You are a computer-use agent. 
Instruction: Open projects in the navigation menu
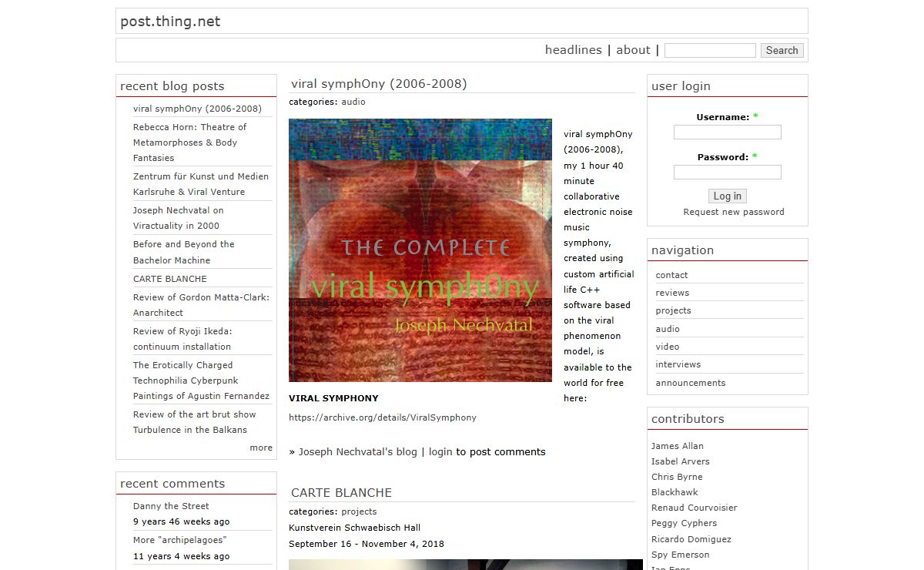coord(674,310)
